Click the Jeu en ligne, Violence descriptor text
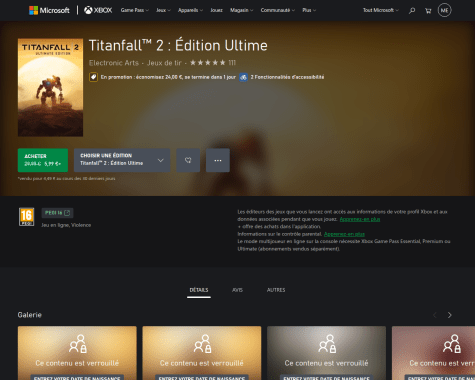 click(x=66, y=225)
